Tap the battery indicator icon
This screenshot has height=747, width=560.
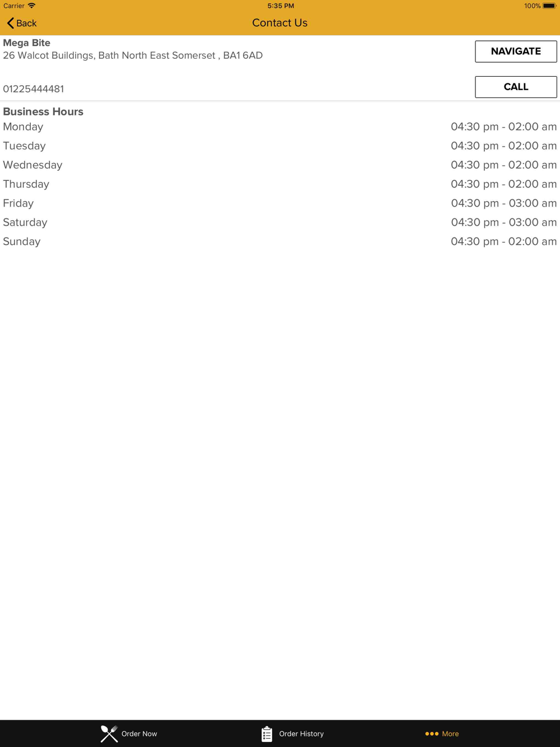point(549,6)
